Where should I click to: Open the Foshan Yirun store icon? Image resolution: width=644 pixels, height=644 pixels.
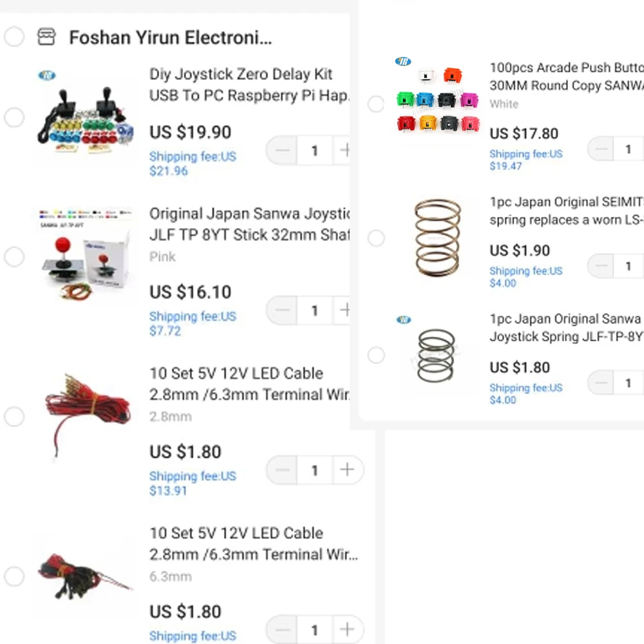(46, 37)
